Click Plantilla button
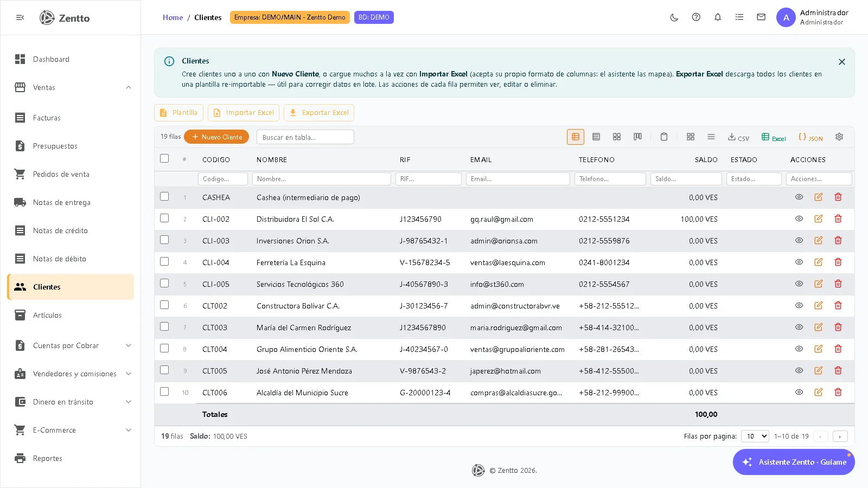This screenshot has height=488, width=868. click(179, 113)
